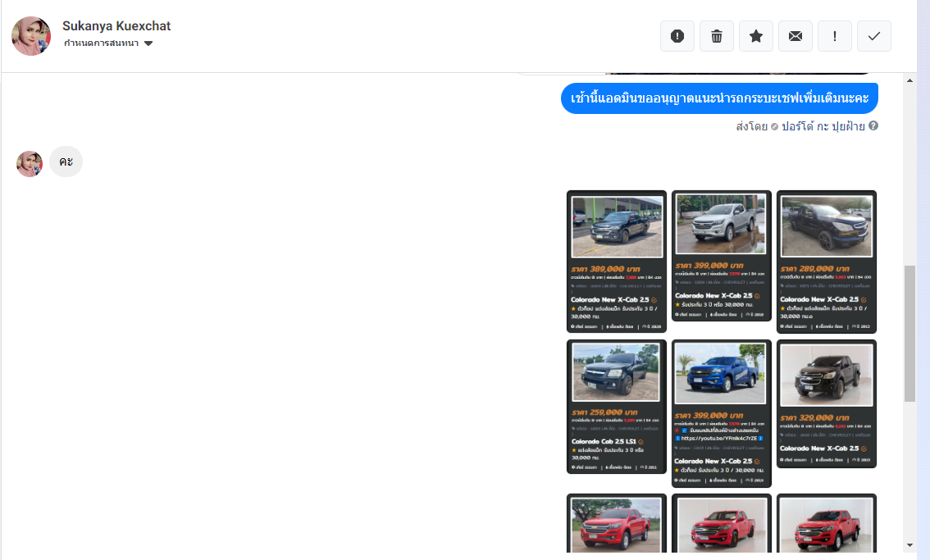Mark conversation unread with envelope icon

coord(796,36)
